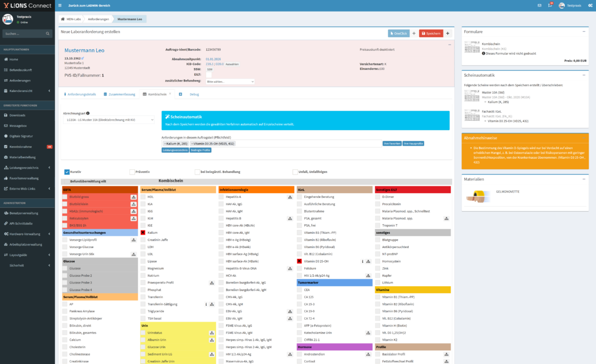This screenshot has height=364, width=596.
Task: Deselect the Kalium test checkbox
Action: pos(143,233)
